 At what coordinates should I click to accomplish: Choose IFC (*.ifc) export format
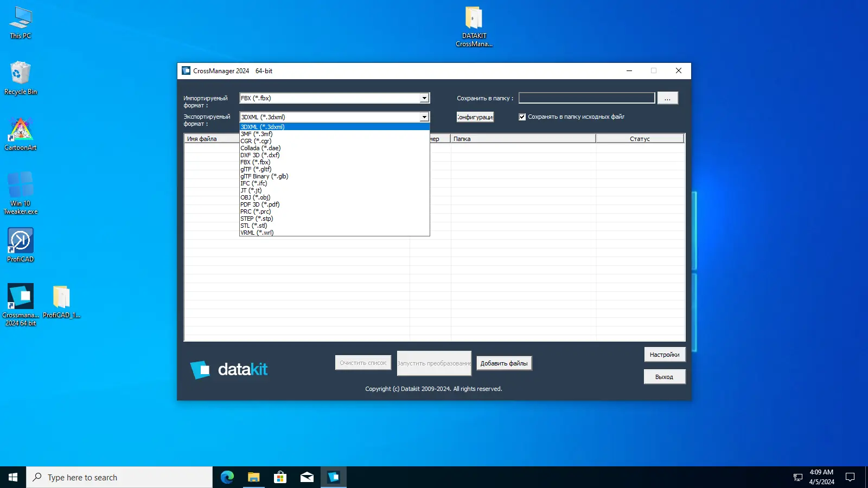334,183
